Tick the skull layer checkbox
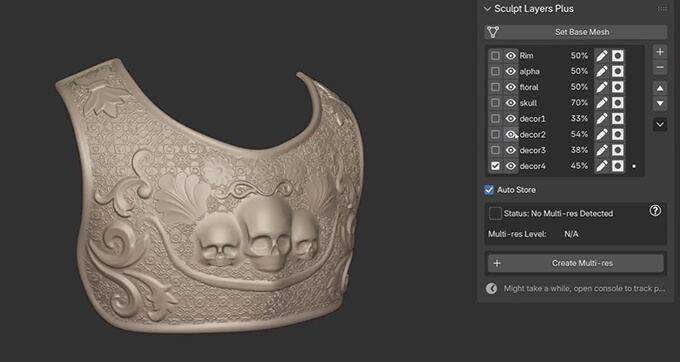Screen dimensions: 680x362 click(x=495, y=103)
